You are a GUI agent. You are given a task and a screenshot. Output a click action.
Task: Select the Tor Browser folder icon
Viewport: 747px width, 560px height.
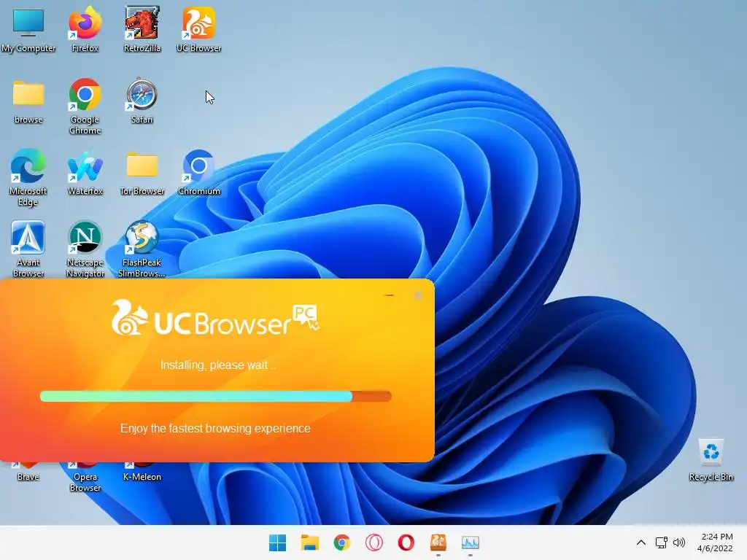142,174
